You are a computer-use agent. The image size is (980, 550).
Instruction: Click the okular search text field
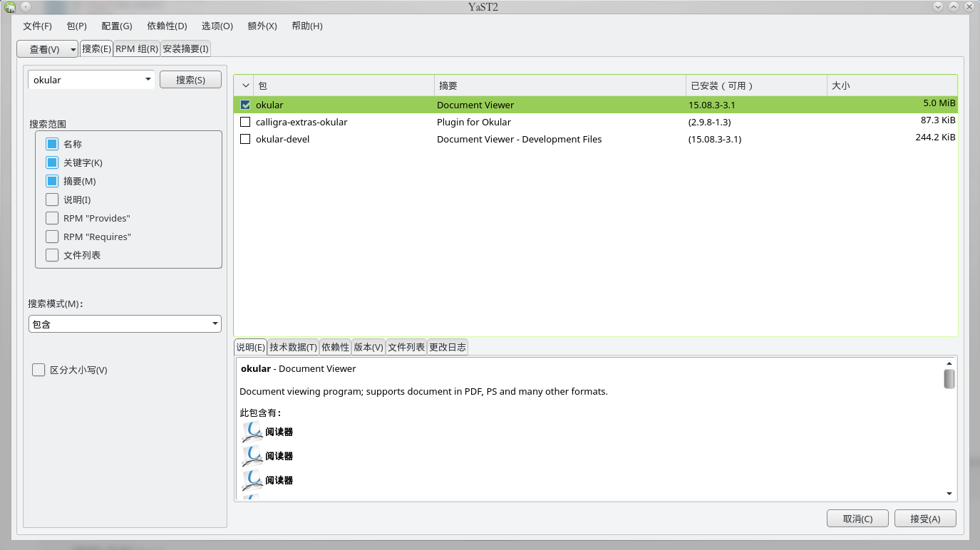coord(85,80)
